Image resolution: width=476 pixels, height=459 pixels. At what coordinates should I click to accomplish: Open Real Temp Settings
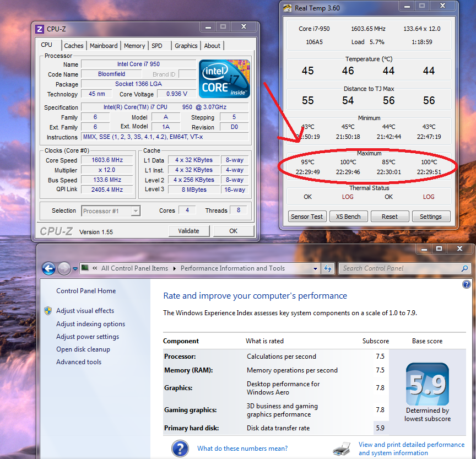click(431, 217)
